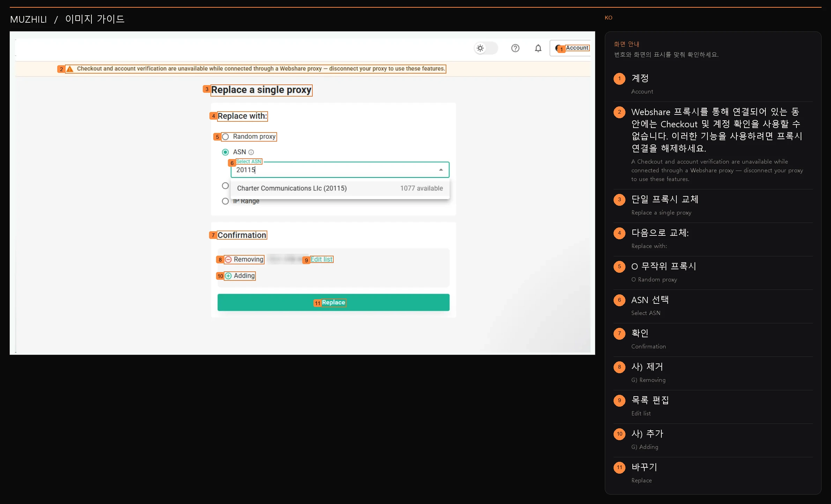Open the help question mark icon
Viewport: 831px width, 504px height.
[515, 48]
